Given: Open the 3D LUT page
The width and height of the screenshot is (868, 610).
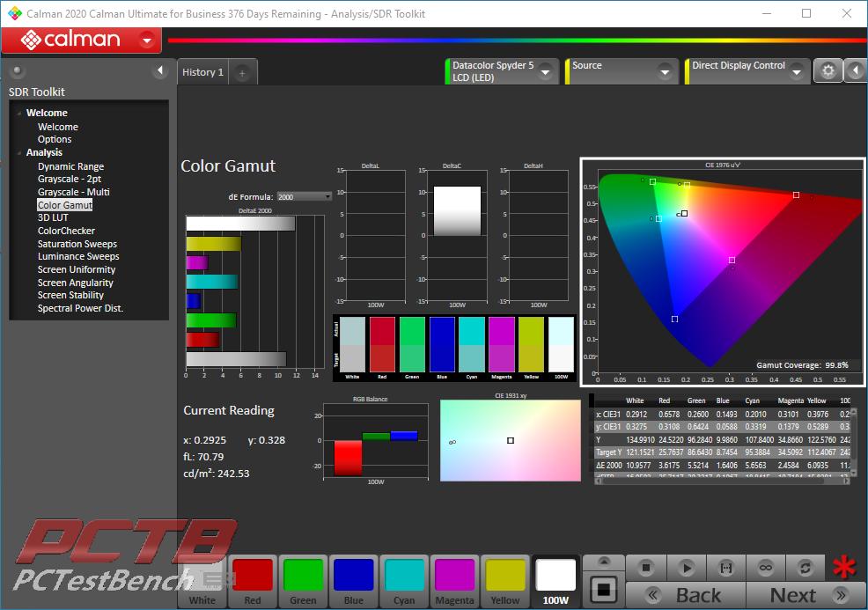Looking at the screenshot, I should coord(53,218).
